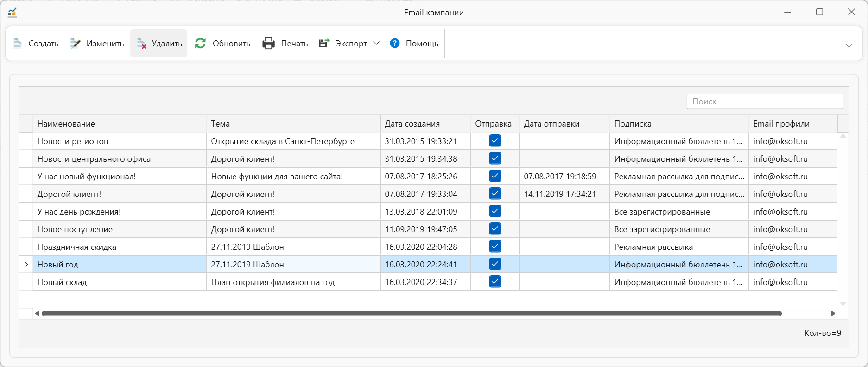Select the Новости центрального офиса cell
This screenshot has height=367, width=868.
coord(120,159)
